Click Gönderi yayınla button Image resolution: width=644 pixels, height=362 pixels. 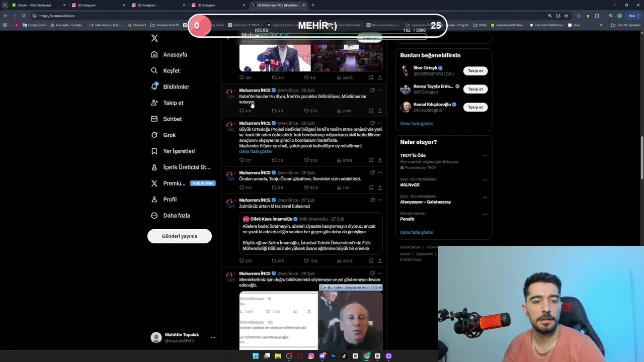(x=180, y=236)
